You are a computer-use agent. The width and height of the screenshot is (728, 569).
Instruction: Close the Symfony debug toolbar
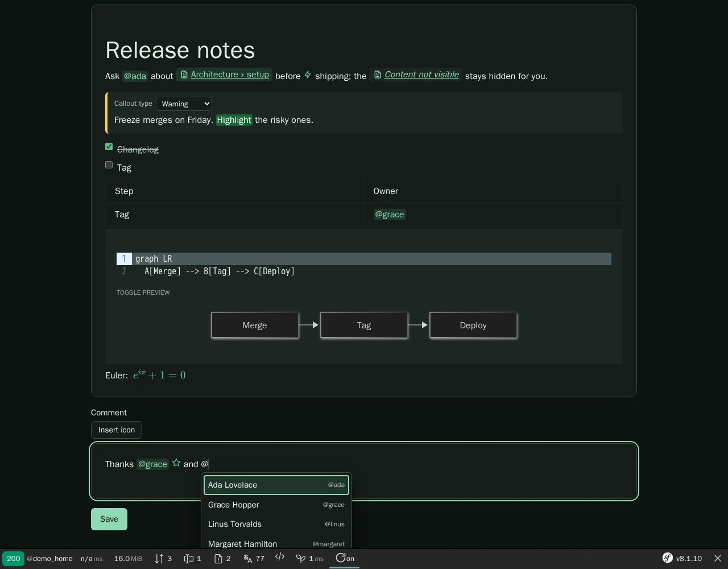point(718,559)
